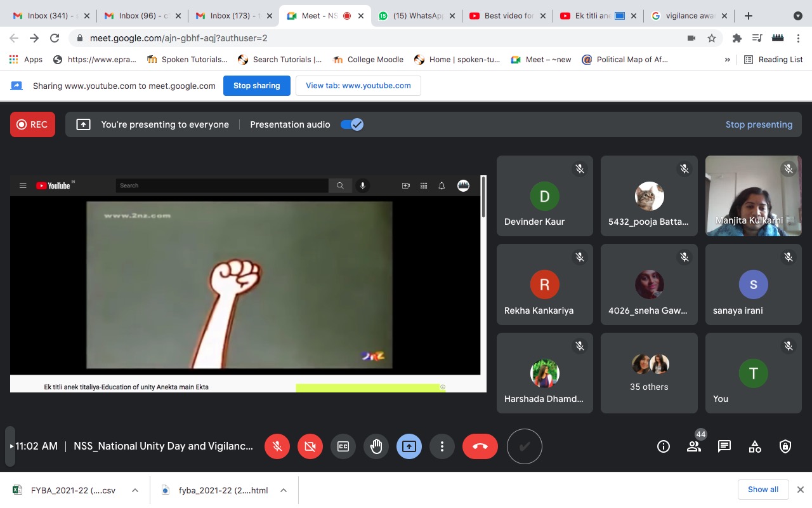Open host controls shield icon
The image size is (812, 508).
click(785, 446)
